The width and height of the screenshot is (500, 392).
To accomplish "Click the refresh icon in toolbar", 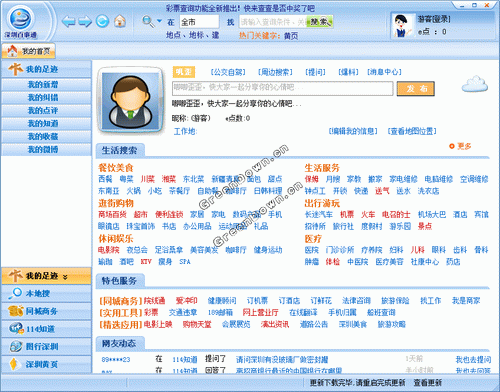I will tap(102, 21).
